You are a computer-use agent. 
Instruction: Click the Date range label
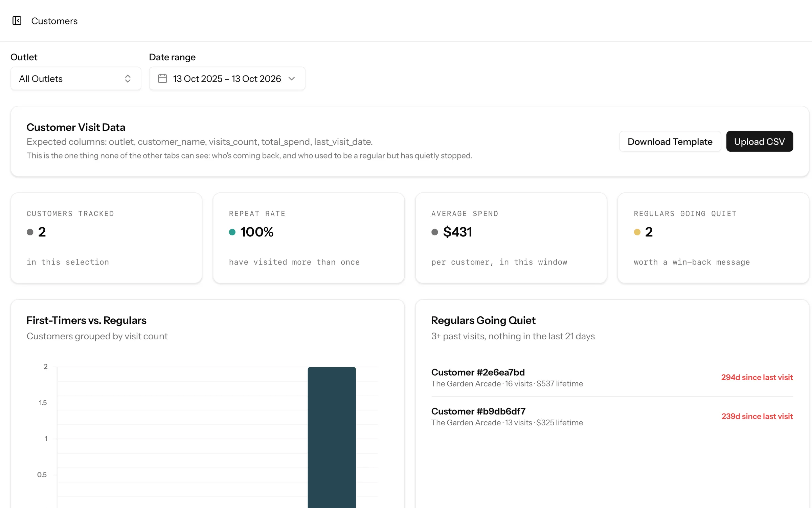172,57
